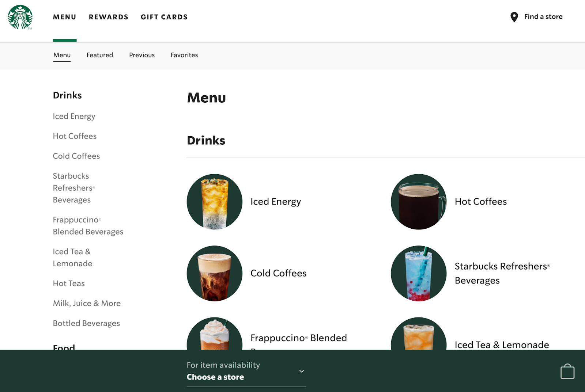Open the Iced Tea & Lemonade grid label
585x392 pixels.
(x=502, y=345)
